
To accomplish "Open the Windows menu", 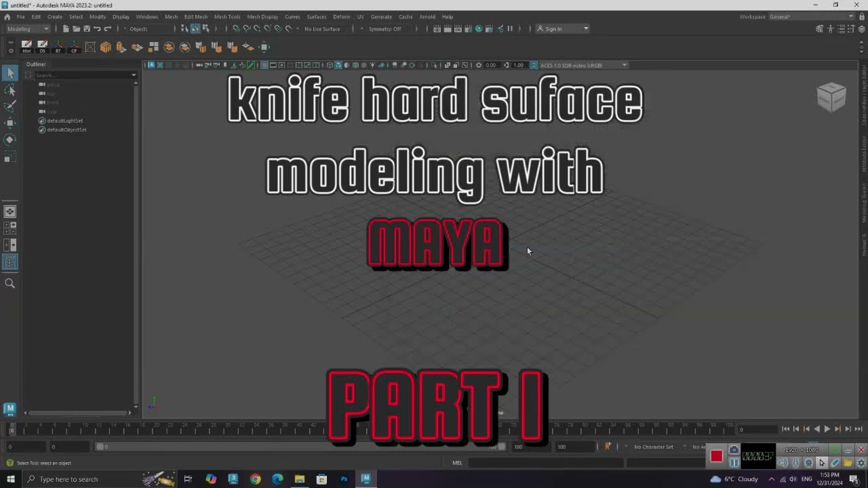I will point(146,16).
